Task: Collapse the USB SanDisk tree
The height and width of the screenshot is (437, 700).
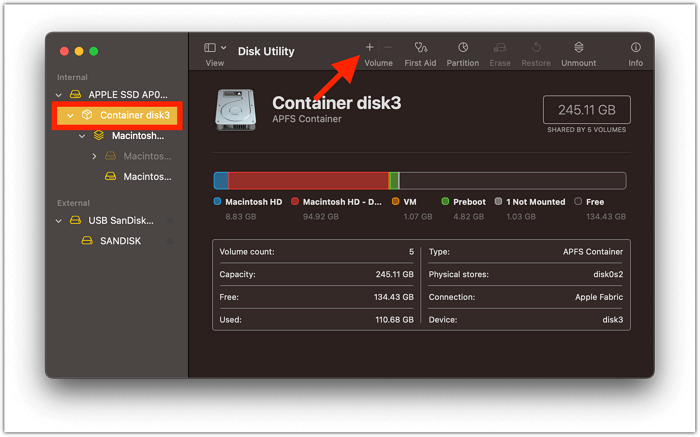Action: pos(58,221)
